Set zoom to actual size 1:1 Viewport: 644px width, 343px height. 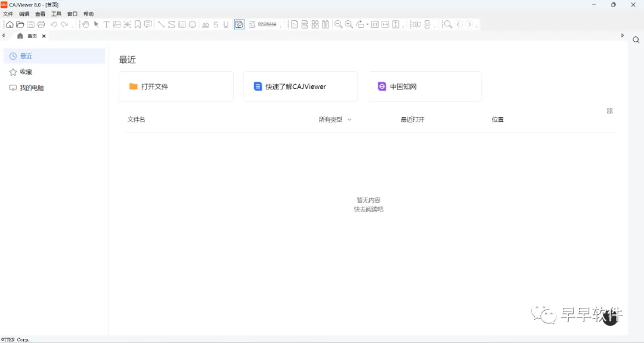[x=374, y=24]
